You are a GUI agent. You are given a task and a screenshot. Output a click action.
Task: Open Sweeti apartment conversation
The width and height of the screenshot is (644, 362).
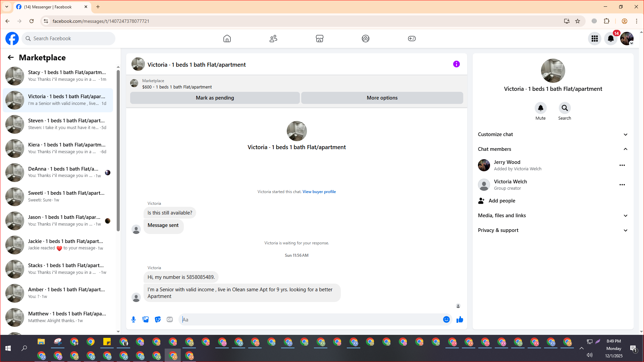tap(58, 196)
